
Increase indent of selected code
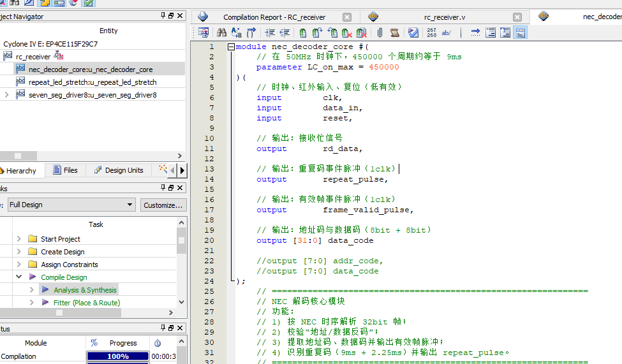coord(270,33)
